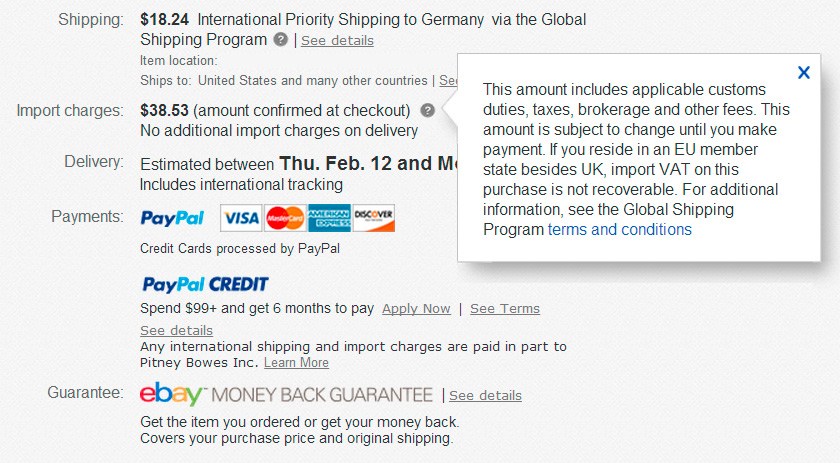
Task: Click the PayPal logo under Payments
Action: click(x=172, y=218)
